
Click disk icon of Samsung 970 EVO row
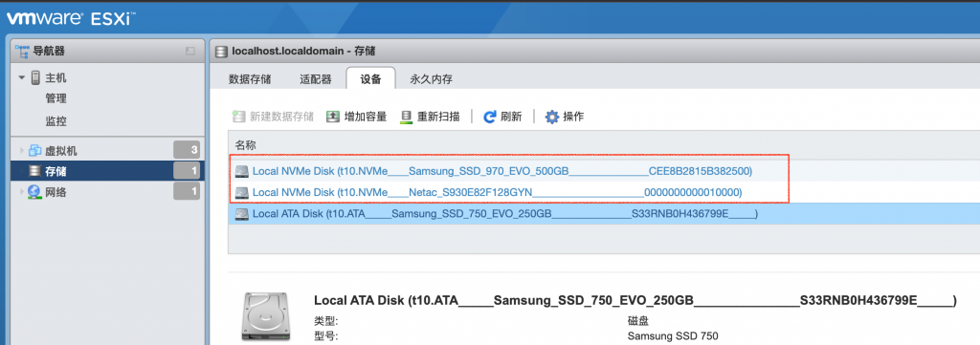[x=242, y=171]
